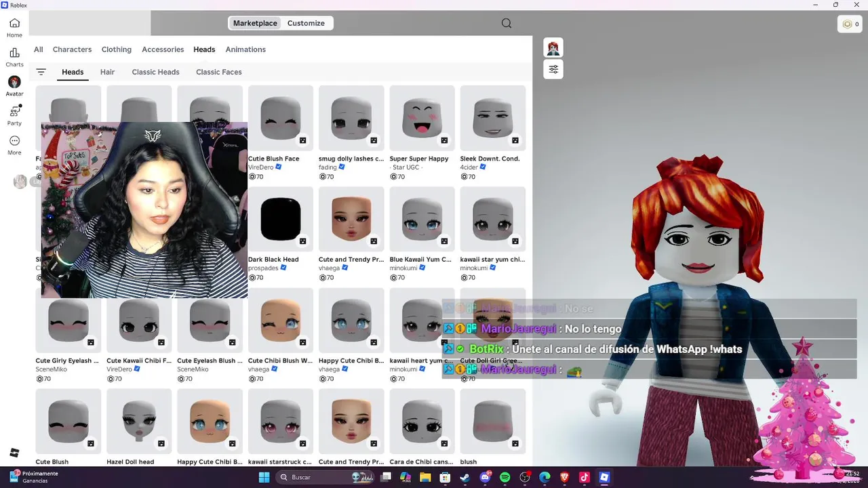The width and height of the screenshot is (868, 488).
Task: Open the Charts sidebar icon
Action: (x=14, y=57)
